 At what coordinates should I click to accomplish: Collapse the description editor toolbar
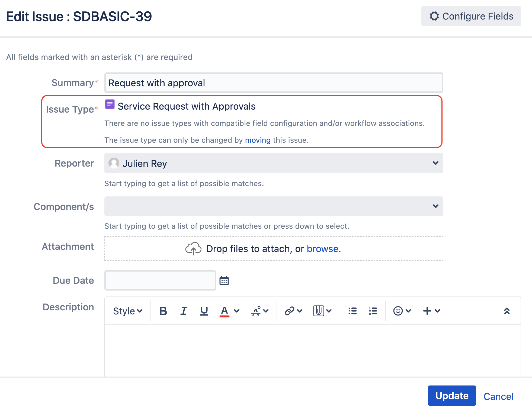coord(507,311)
